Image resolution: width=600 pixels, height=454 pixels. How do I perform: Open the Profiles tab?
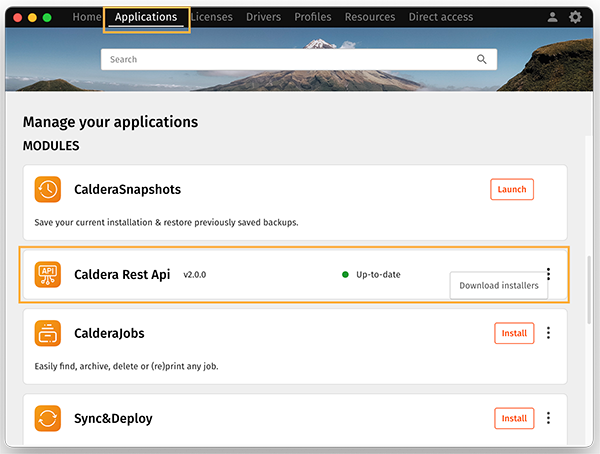313,17
